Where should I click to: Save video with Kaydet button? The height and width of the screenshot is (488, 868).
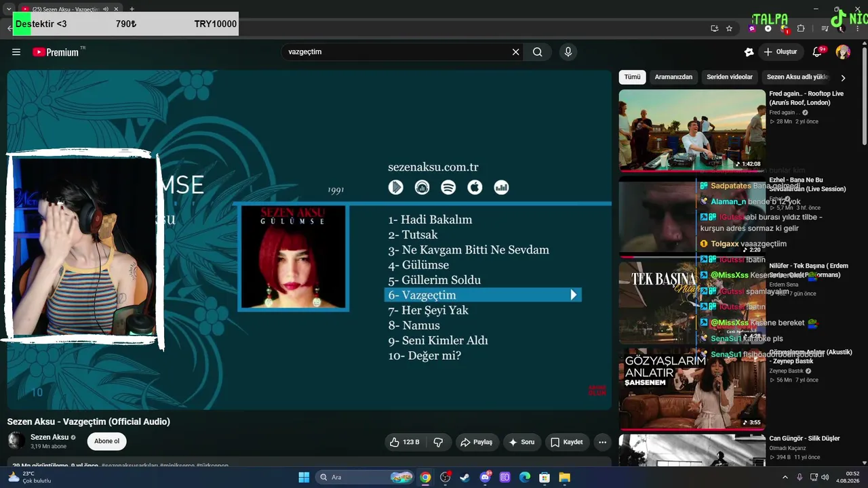566,442
